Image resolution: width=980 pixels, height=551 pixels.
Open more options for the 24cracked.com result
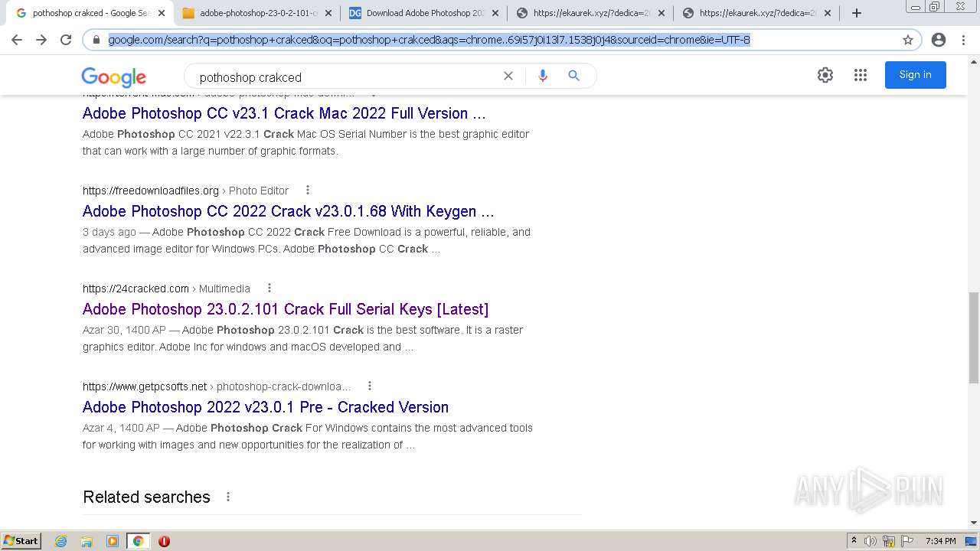pyautogui.click(x=269, y=288)
